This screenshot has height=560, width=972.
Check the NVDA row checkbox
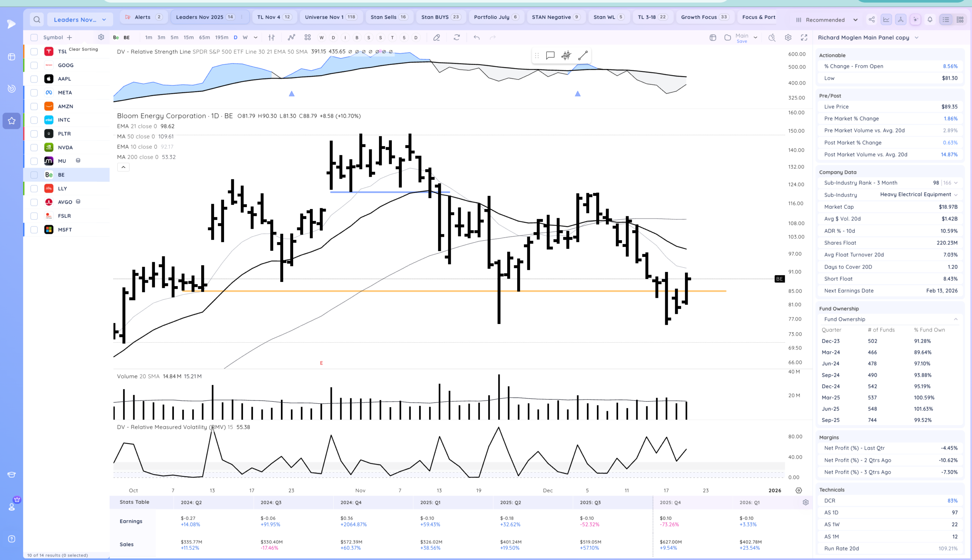pyautogui.click(x=34, y=147)
